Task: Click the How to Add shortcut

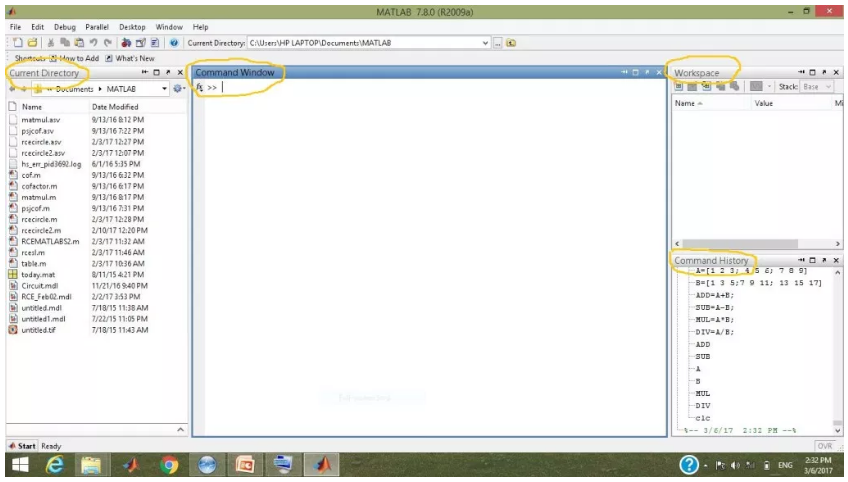Action: click(x=75, y=58)
